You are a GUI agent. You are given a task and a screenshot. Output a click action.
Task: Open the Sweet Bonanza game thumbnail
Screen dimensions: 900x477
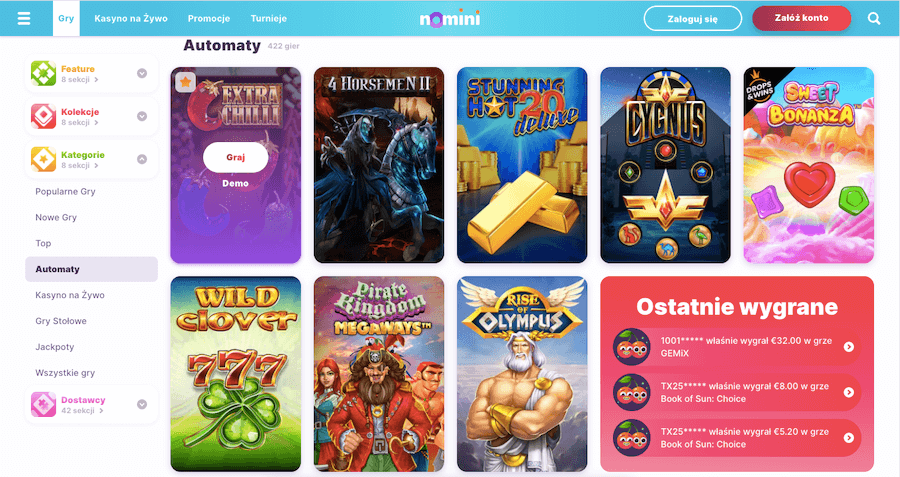(x=808, y=165)
